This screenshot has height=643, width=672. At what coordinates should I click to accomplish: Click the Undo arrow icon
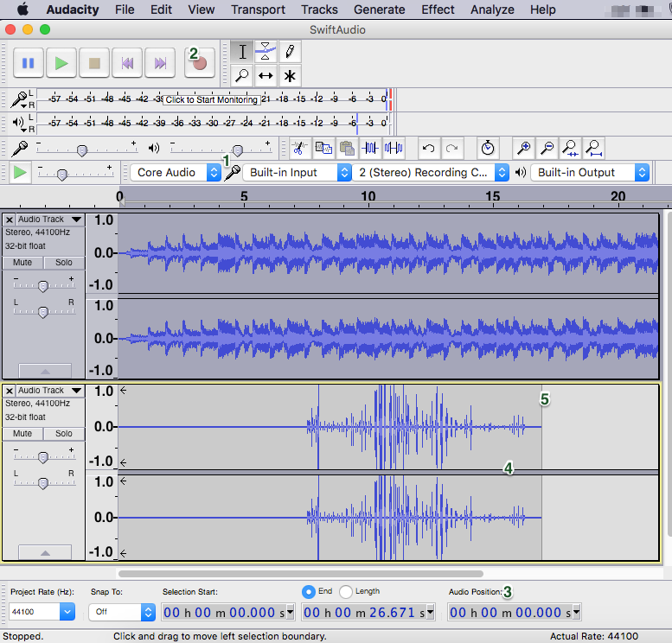(x=428, y=149)
